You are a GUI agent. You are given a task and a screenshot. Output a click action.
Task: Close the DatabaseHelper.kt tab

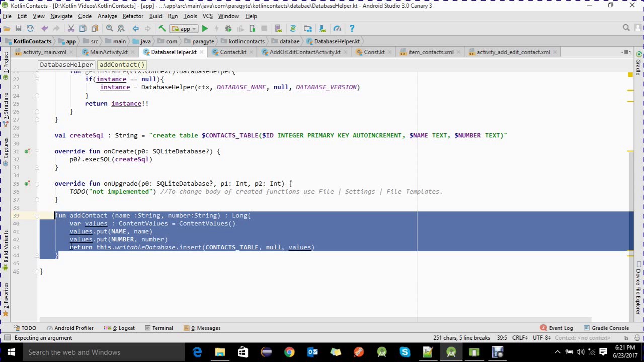(202, 52)
